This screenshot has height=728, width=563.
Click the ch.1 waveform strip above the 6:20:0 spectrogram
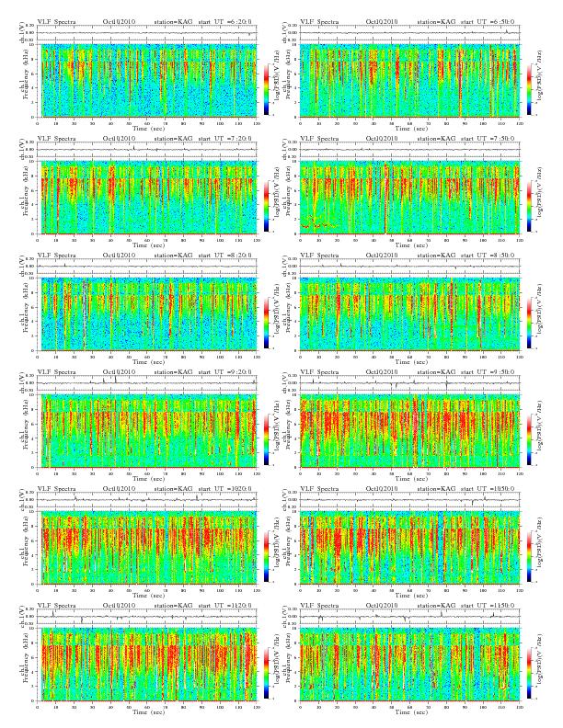pyautogui.click(x=147, y=33)
